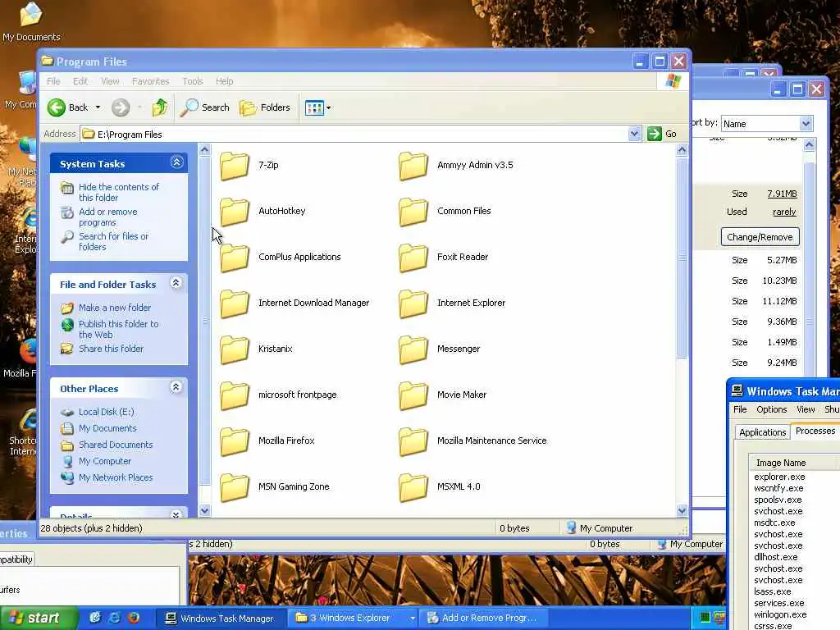Select the AutoHotkey folder icon
Viewport: 840px width, 630px height.
click(x=235, y=211)
